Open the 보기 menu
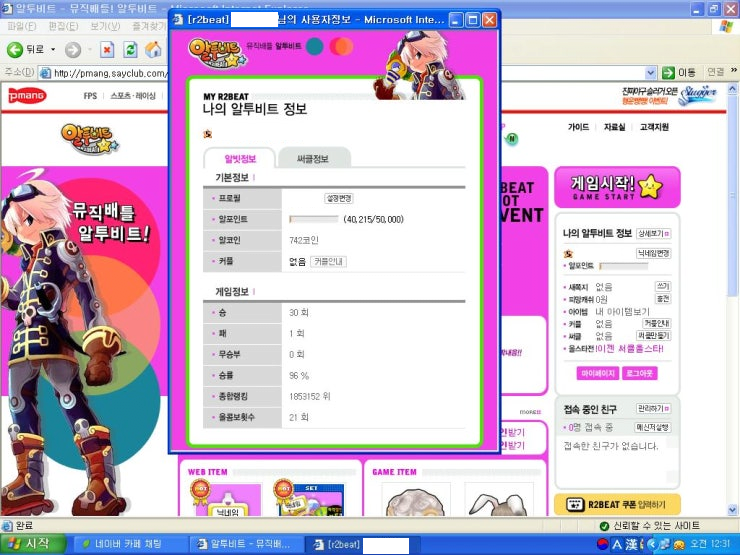 tap(105, 26)
